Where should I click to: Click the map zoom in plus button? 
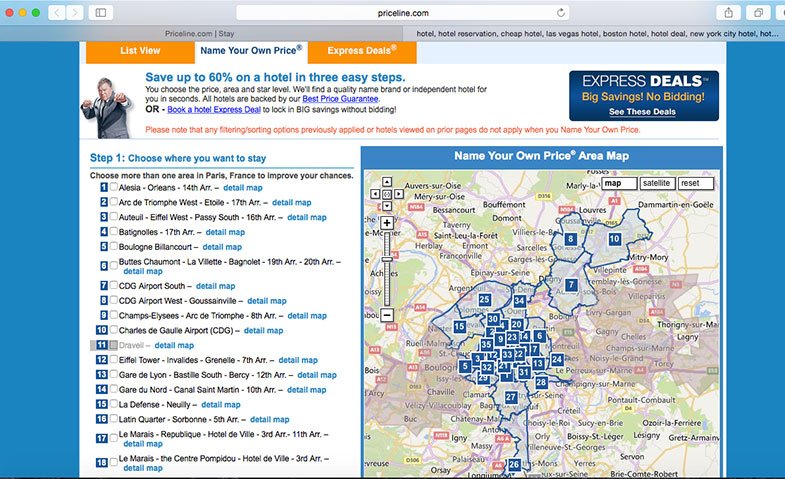pyautogui.click(x=387, y=222)
